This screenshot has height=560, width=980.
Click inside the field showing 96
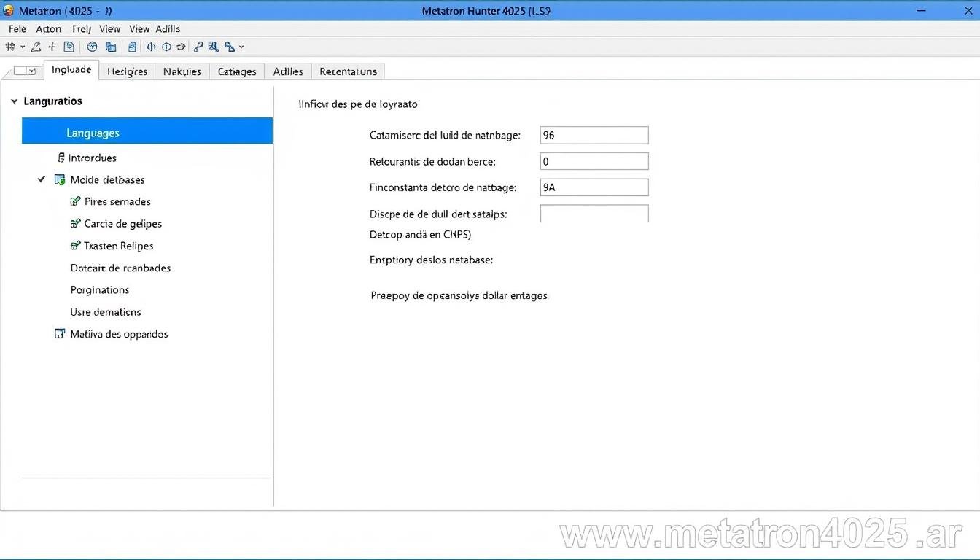point(594,135)
